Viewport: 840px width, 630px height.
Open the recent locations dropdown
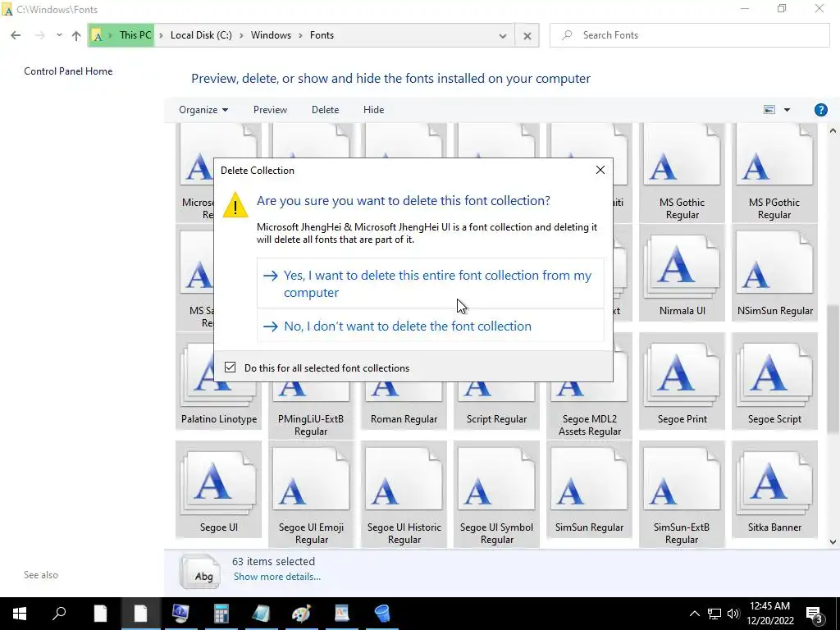(59, 35)
